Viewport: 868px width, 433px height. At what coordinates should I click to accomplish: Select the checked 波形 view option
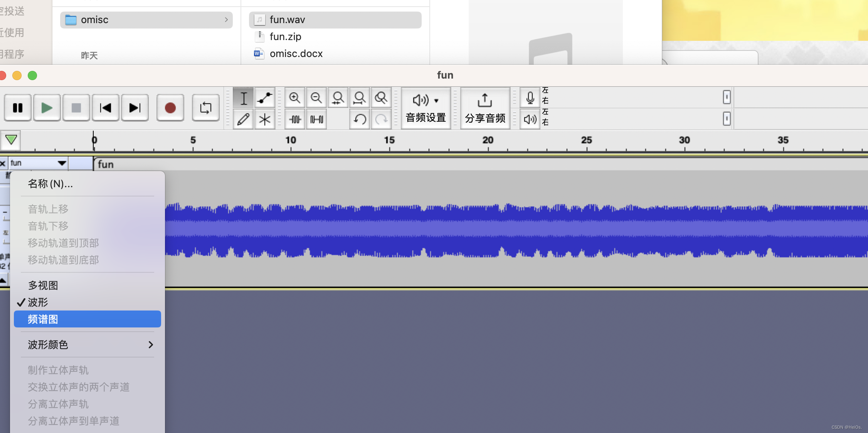(38, 302)
